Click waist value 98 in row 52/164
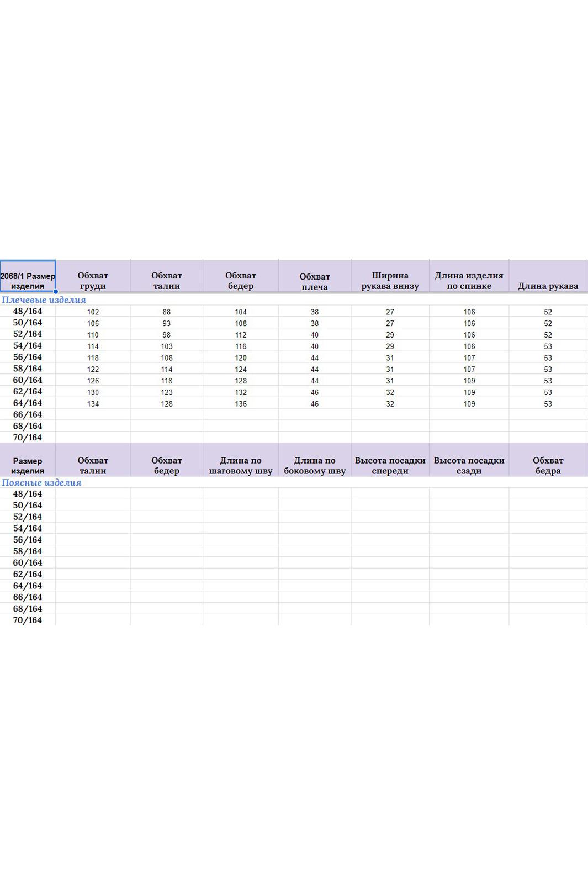The height and width of the screenshot is (884, 588). [167, 335]
